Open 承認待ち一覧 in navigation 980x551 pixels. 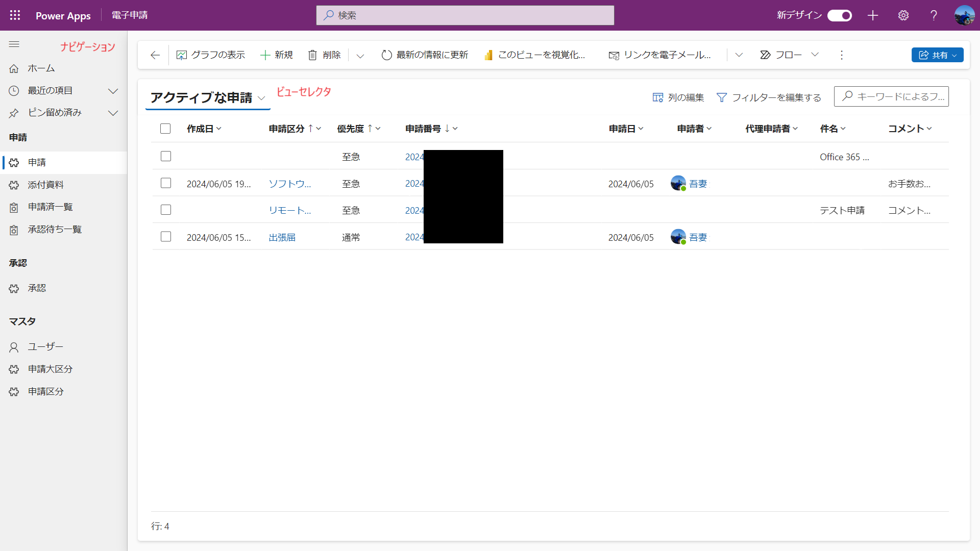coord(63,230)
